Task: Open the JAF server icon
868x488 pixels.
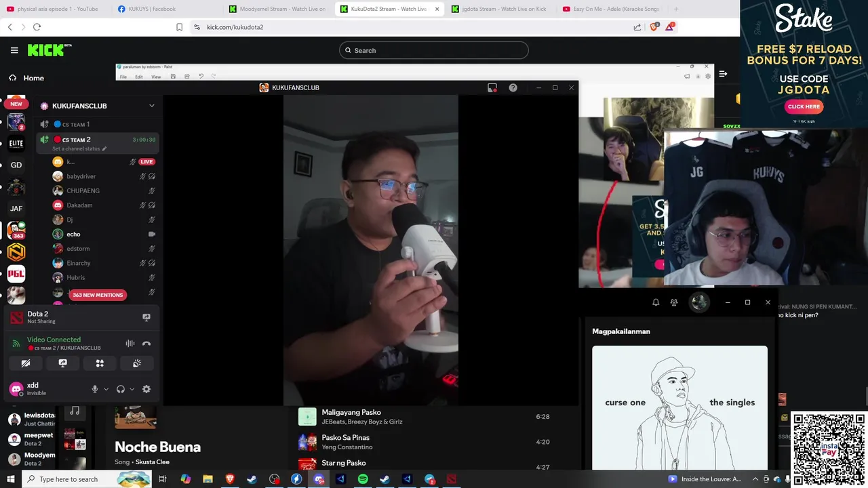Action: (x=16, y=208)
